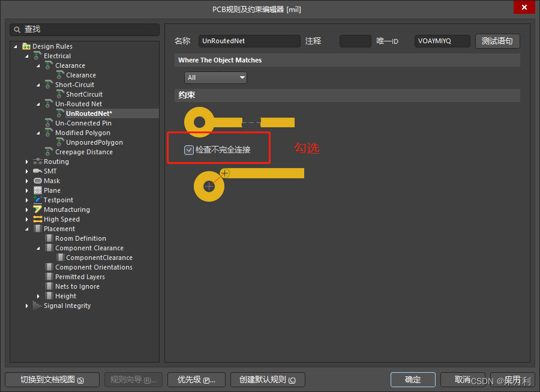Click the SMT rule category icon
The width and height of the screenshot is (540, 392).
pos(38,171)
